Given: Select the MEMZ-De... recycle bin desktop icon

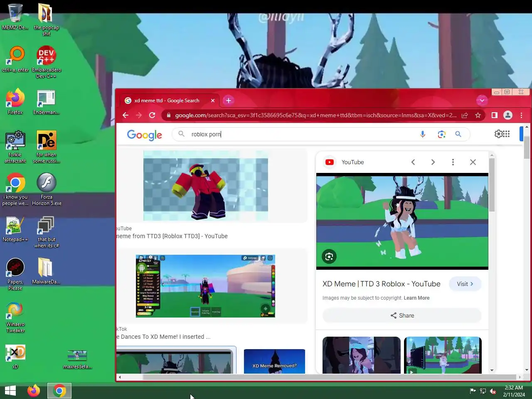Looking at the screenshot, I should coord(15,17).
